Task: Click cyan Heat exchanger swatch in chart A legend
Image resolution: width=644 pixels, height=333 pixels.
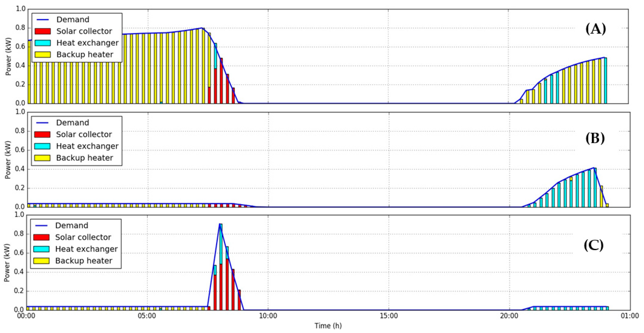Action: point(42,43)
